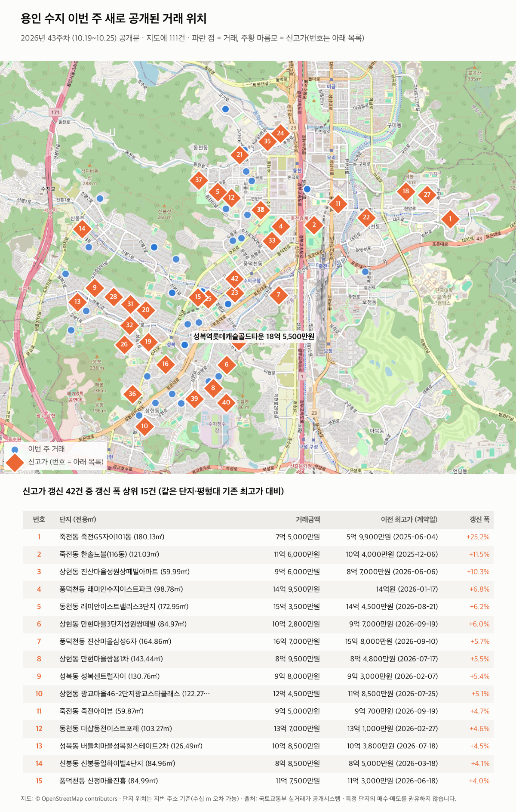Click diamond marker 42 on the map
516x812 pixels.
(234, 278)
